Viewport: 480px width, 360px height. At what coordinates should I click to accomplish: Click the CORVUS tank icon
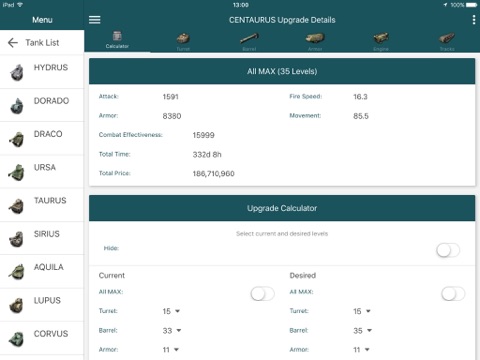17,339
